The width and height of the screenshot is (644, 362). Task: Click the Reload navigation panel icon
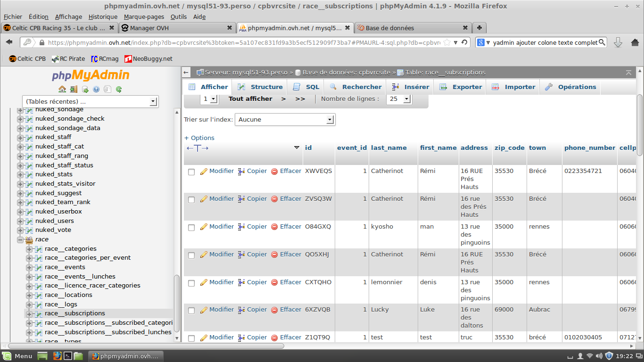coord(119,89)
